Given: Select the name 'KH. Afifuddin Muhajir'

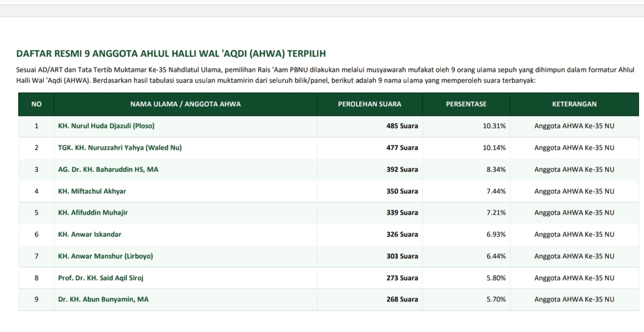Looking at the screenshot, I should [93, 213].
